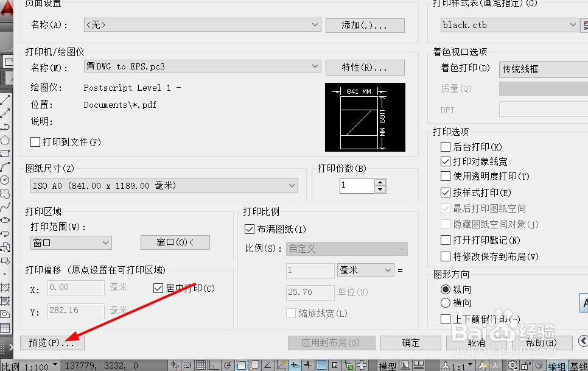This screenshot has width=588, height=371.
Task: Select the 横向 orientation radio button
Action: coord(446,303)
